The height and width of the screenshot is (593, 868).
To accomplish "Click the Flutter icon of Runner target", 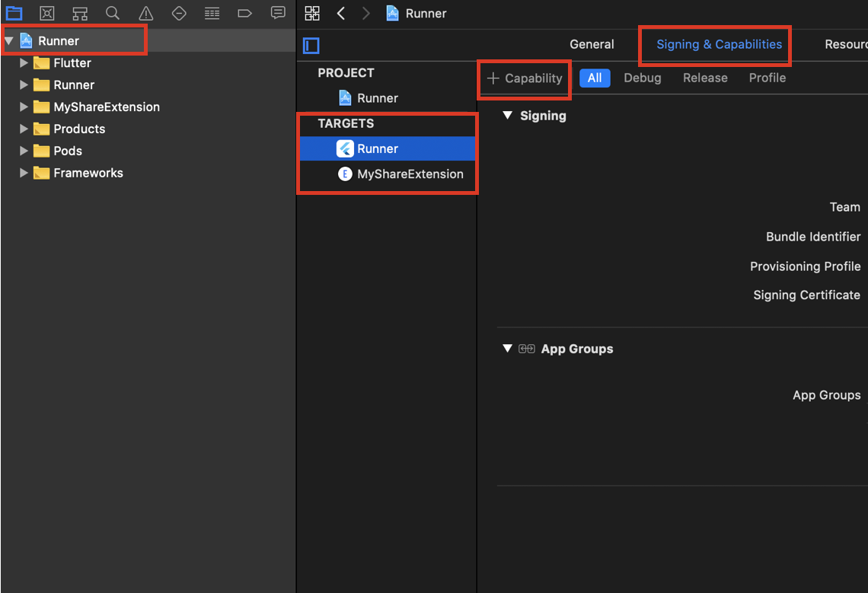I will click(345, 148).
